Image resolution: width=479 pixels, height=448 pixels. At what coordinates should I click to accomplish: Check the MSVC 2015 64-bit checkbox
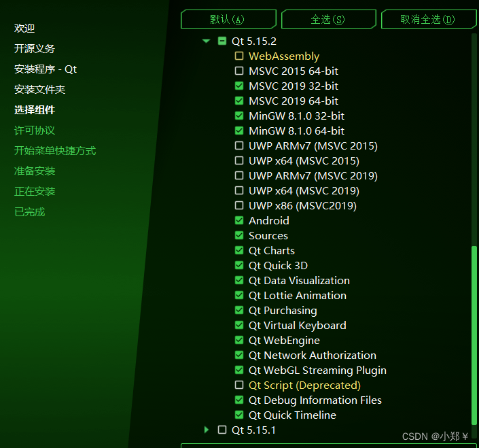pos(239,71)
